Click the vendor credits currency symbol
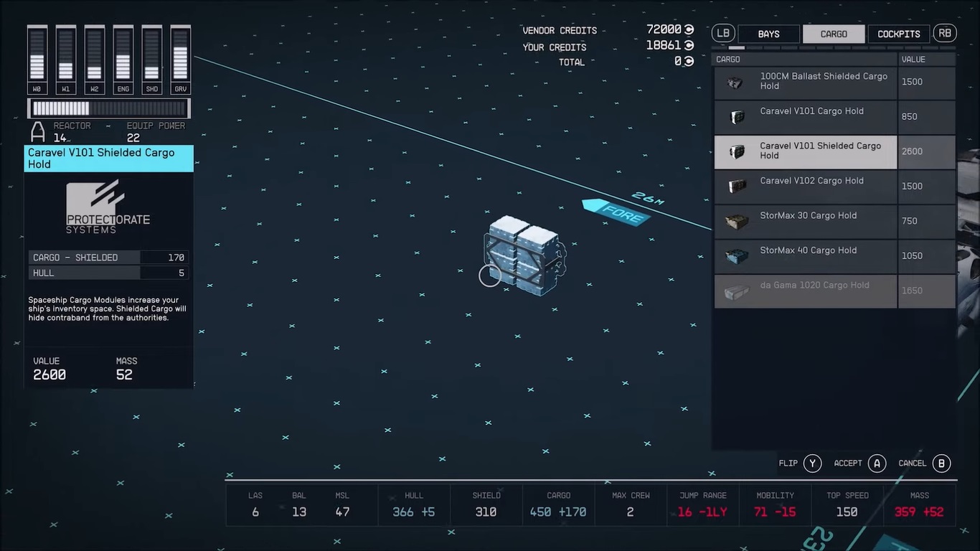Screen dimensions: 980x551 689,29
